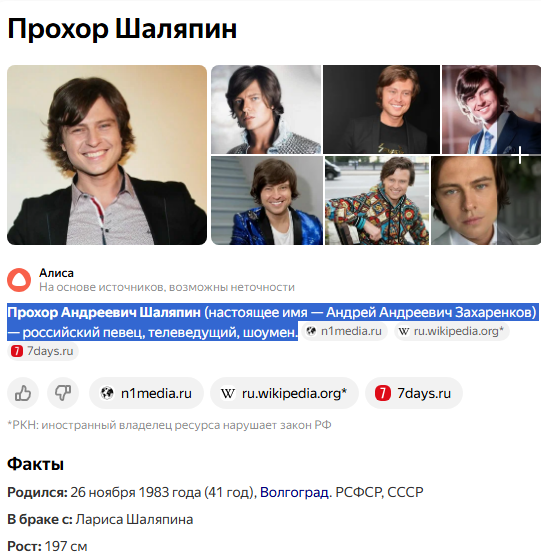Open photo with colorful patterned hoodie

tap(377, 200)
